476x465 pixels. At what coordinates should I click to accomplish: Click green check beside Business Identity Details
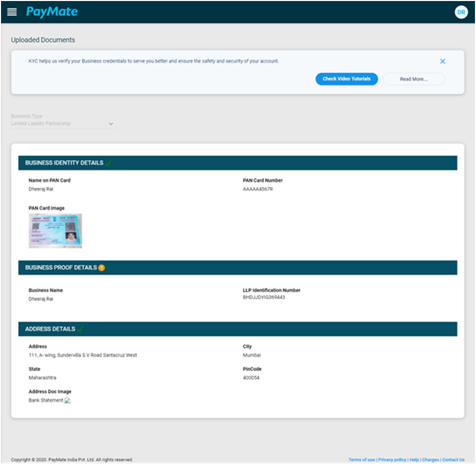pyautogui.click(x=109, y=163)
